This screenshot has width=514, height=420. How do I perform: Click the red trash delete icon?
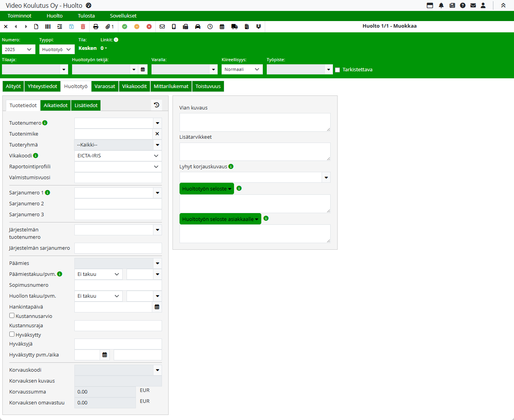(83, 26)
